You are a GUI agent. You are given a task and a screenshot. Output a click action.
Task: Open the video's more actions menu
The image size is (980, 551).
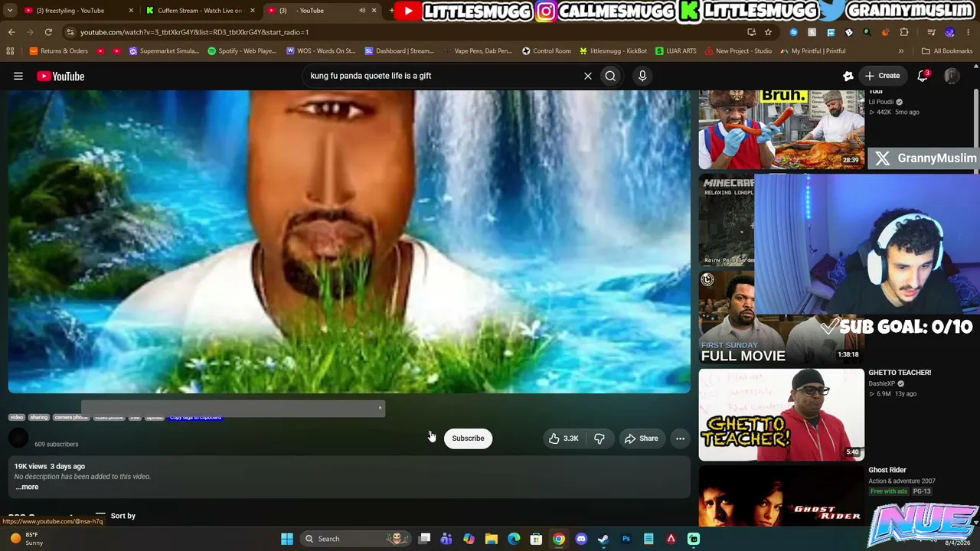click(680, 439)
